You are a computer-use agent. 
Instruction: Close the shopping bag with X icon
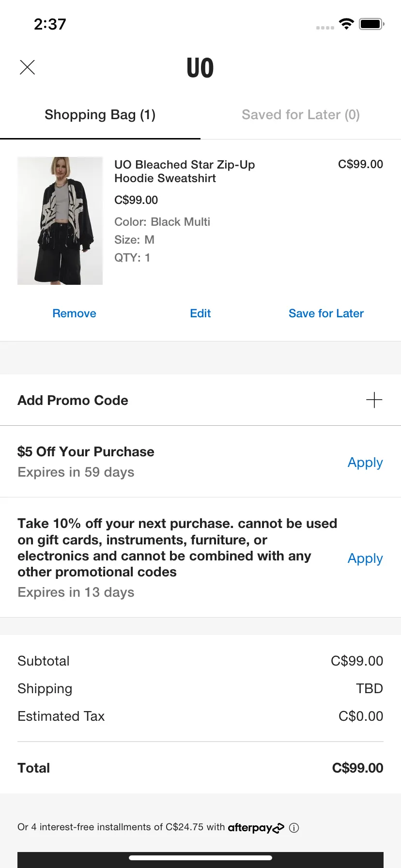28,67
